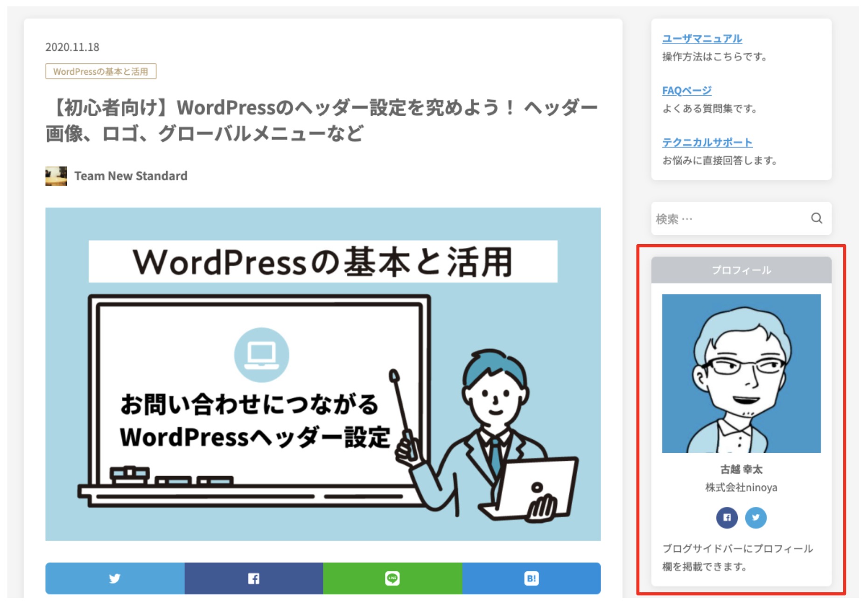Click the Team New Standard author name
The width and height of the screenshot is (868, 604).
click(131, 176)
